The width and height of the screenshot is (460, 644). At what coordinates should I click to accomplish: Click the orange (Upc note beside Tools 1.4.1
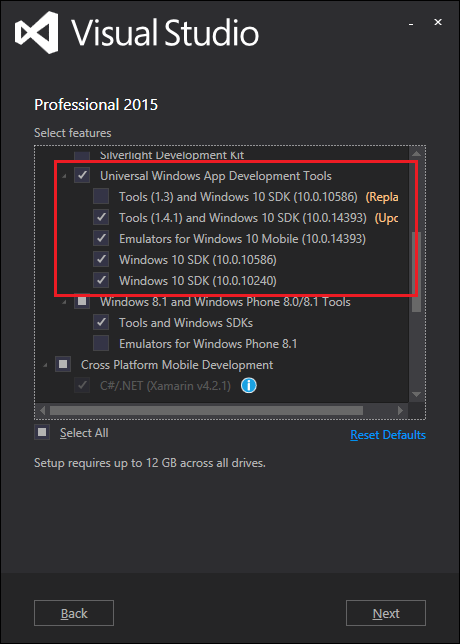[386, 218]
